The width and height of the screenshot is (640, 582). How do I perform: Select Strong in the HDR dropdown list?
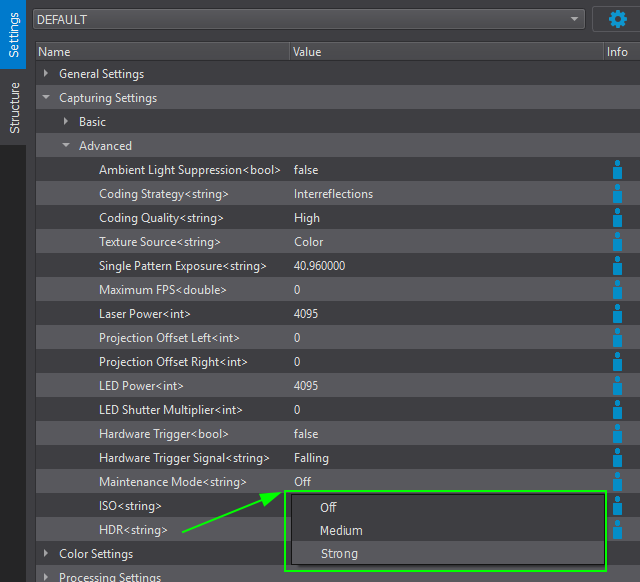pos(339,554)
